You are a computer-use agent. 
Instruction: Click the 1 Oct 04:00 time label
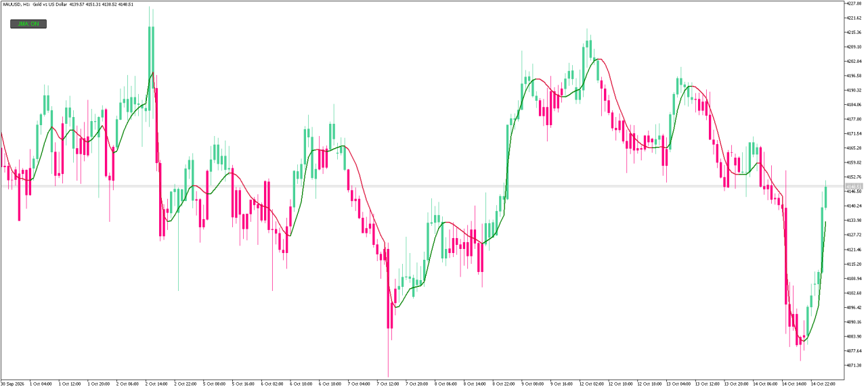[41, 384]
